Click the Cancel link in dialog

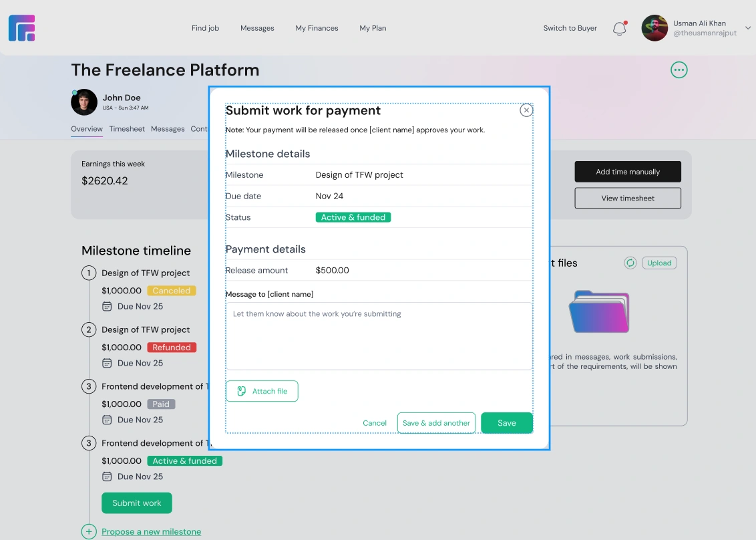pyautogui.click(x=375, y=423)
